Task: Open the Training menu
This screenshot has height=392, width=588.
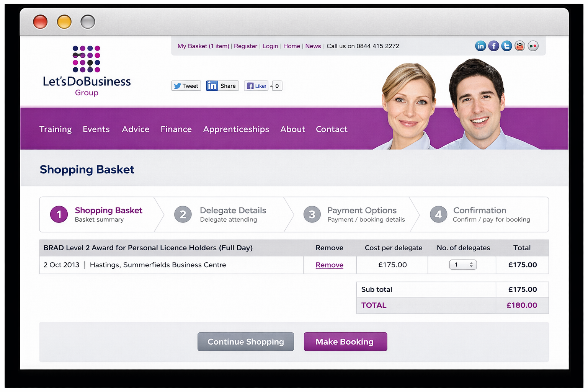Action: (55, 129)
